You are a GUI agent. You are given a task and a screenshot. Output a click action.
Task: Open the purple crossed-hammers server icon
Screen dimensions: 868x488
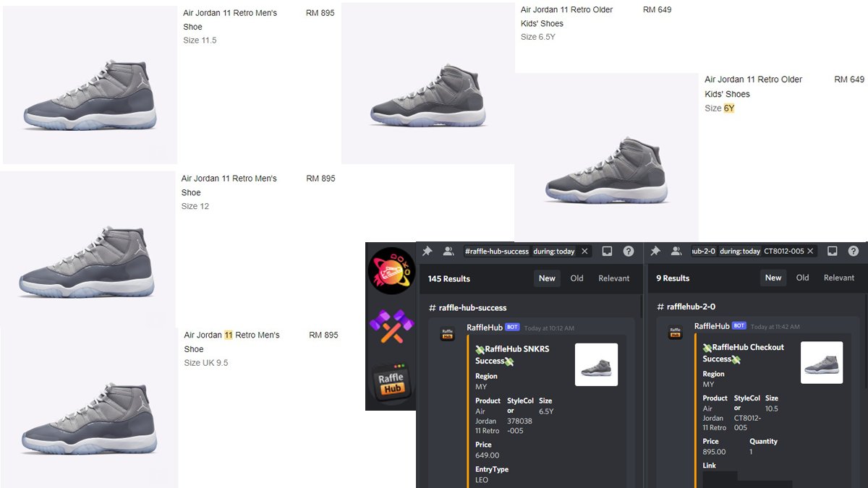tap(391, 326)
